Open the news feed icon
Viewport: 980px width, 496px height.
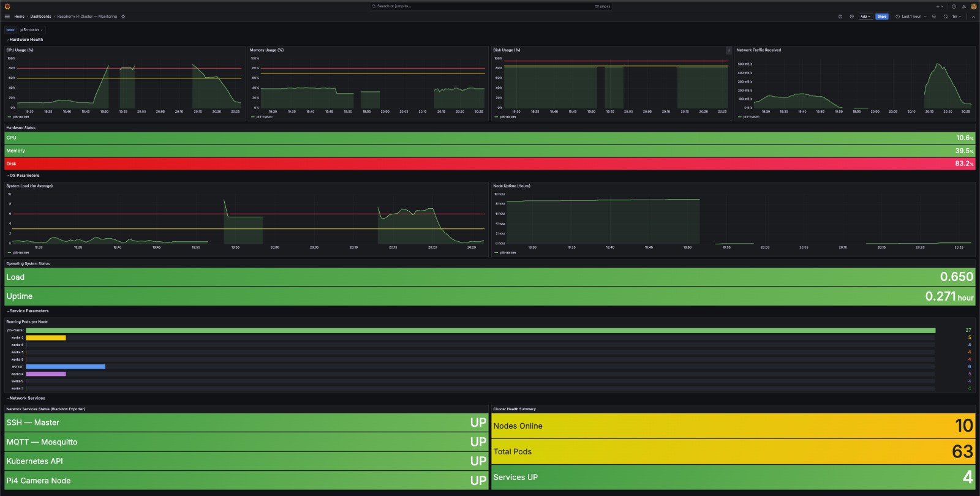(x=963, y=6)
